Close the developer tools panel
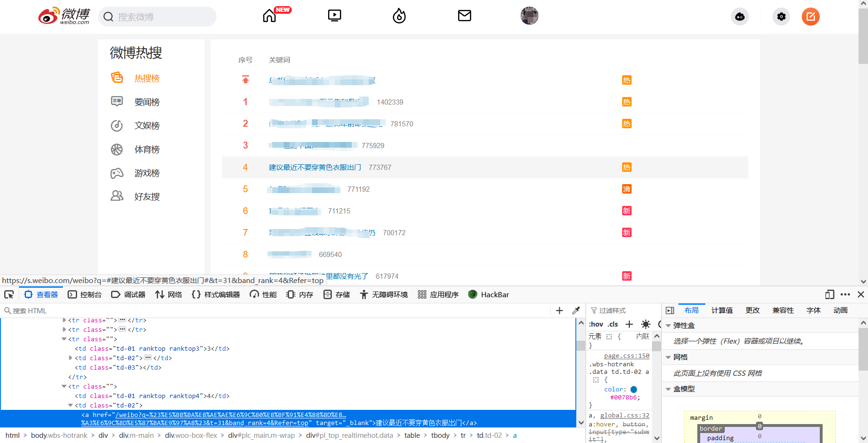The image size is (868, 443). (861, 294)
